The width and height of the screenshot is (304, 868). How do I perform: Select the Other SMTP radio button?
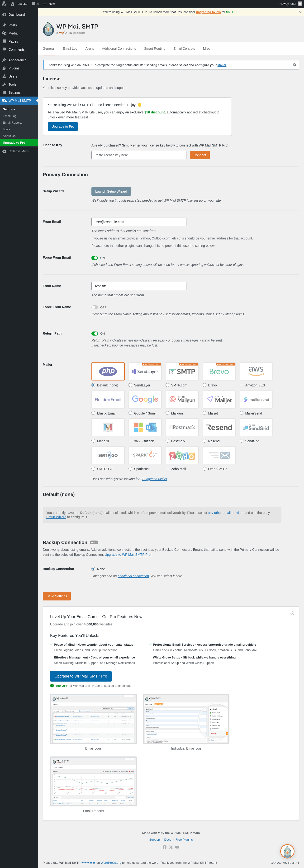click(204, 469)
